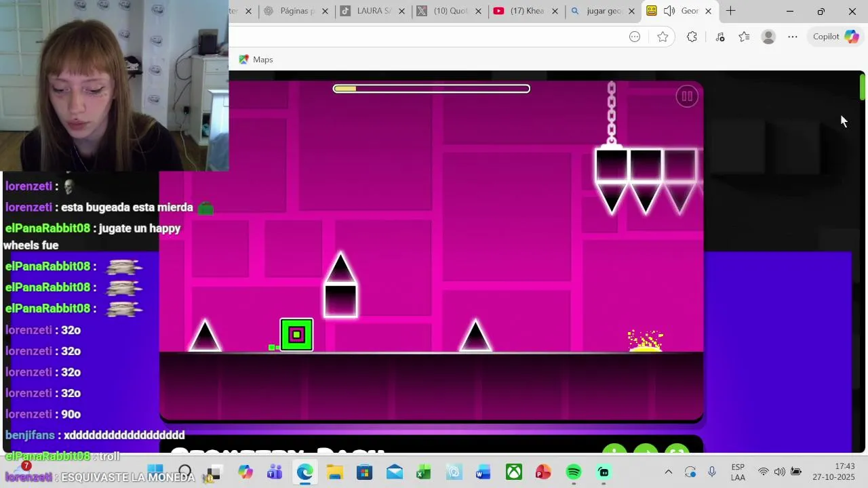Open File Explorer from taskbar

click(334, 472)
